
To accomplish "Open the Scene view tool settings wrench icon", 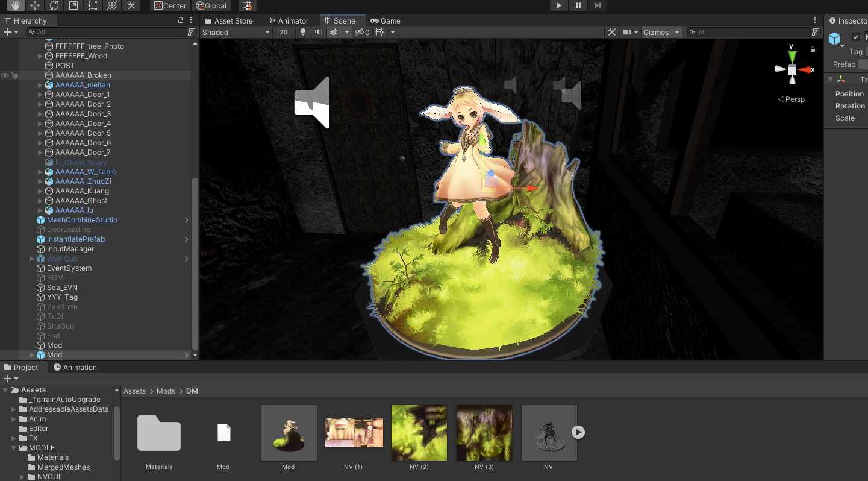I will point(611,32).
